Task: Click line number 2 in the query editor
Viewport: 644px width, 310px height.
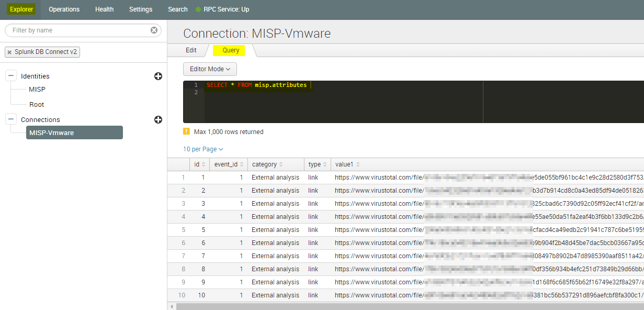Action: click(x=196, y=92)
